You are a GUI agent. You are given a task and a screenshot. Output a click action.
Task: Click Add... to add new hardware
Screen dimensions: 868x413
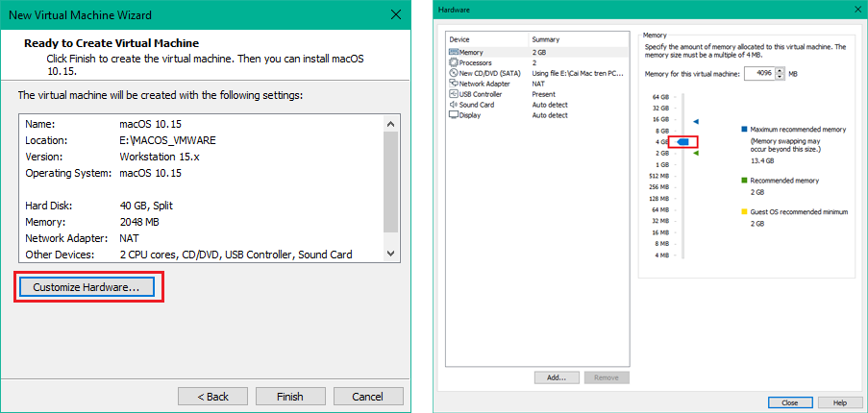click(x=557, y=377)
